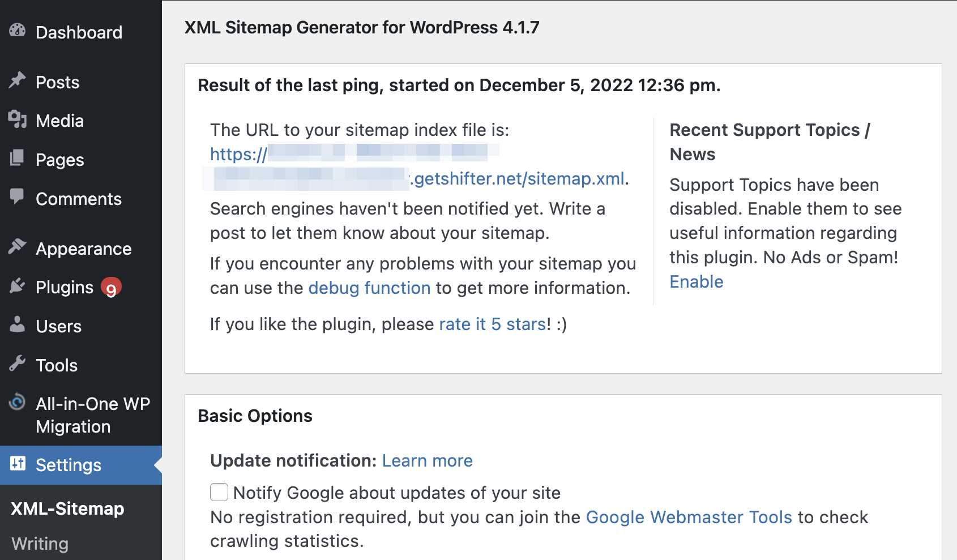
Task: Click the Media library icon
Action: [18, 119]
